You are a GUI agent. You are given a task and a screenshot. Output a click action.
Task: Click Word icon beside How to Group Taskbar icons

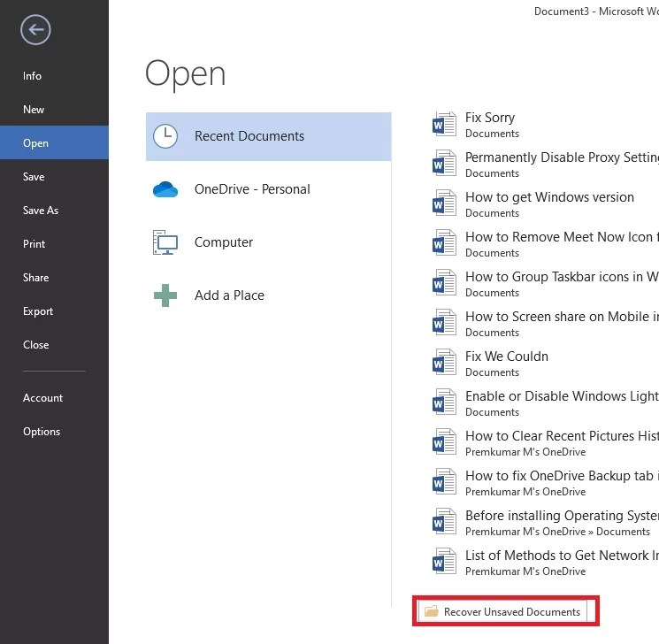(444, 283)
